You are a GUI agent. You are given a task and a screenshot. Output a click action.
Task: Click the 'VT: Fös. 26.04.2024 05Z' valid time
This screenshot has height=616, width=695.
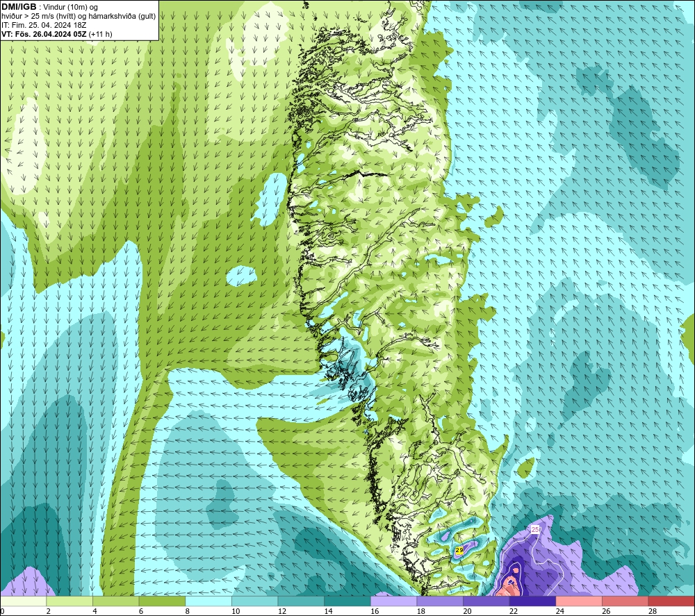pyautogui.click(x=44, y=34)
